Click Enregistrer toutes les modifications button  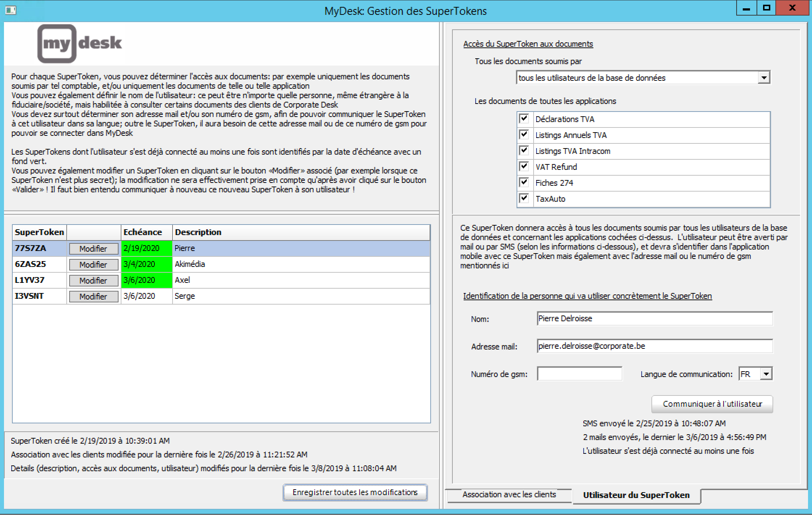[x=355, y=493]
